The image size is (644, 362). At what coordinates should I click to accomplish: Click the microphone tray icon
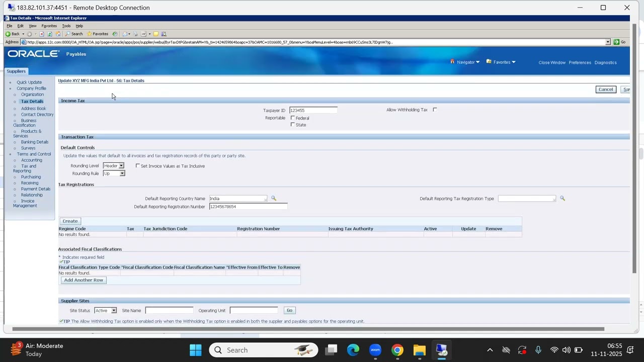click(538, 350)
